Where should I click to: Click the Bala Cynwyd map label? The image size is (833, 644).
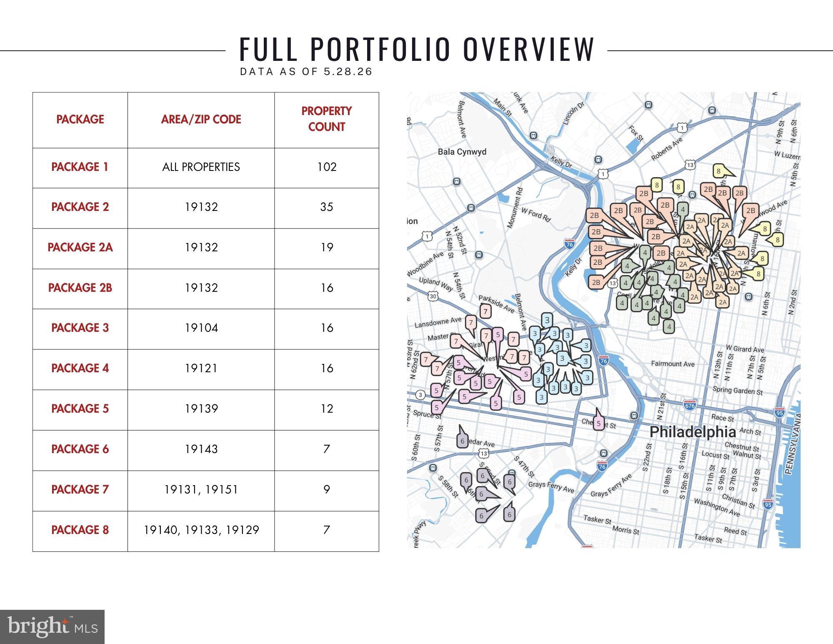(x=462, y=152)
